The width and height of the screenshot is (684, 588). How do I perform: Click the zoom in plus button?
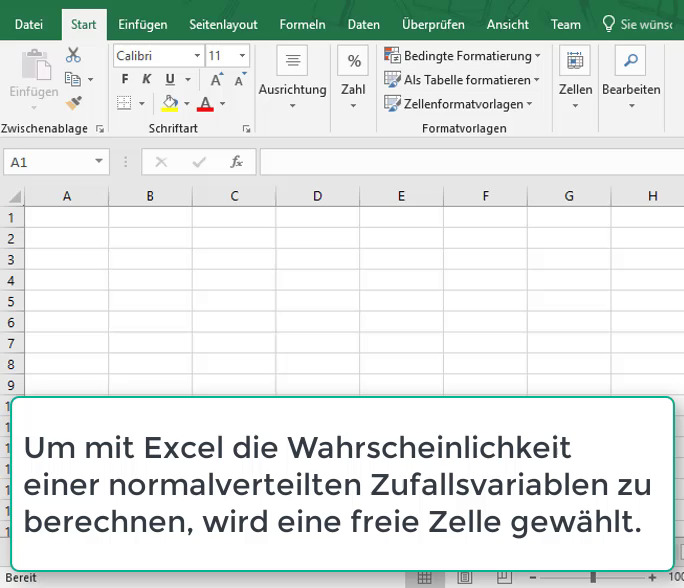point(652,578)
